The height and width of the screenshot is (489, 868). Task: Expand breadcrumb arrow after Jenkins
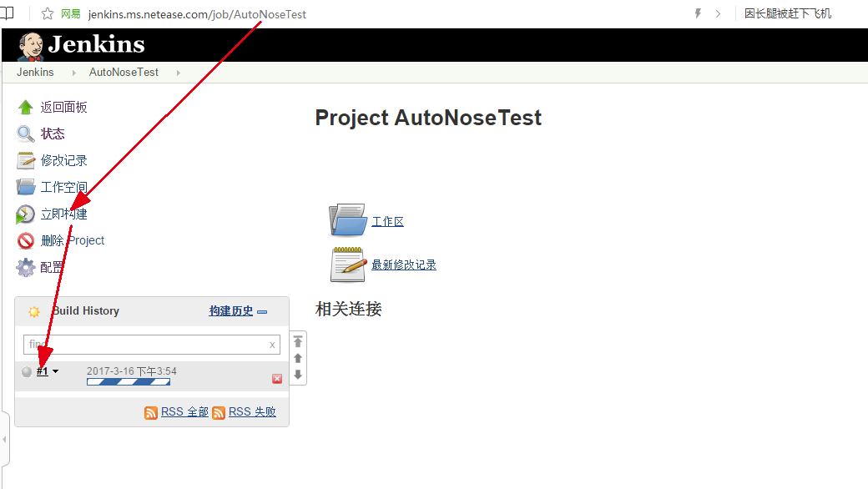[73, 73]
